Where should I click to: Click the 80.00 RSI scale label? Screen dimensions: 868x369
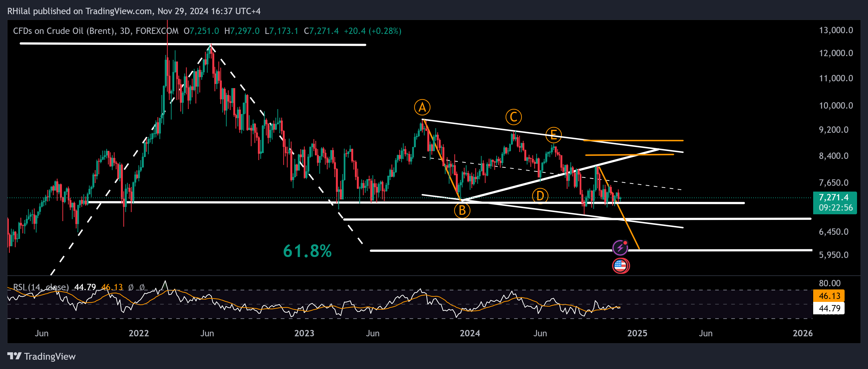coord(829,283)
